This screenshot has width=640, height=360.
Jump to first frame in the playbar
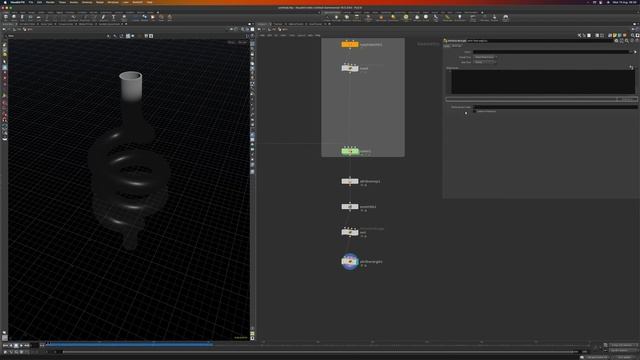(4, 345)
